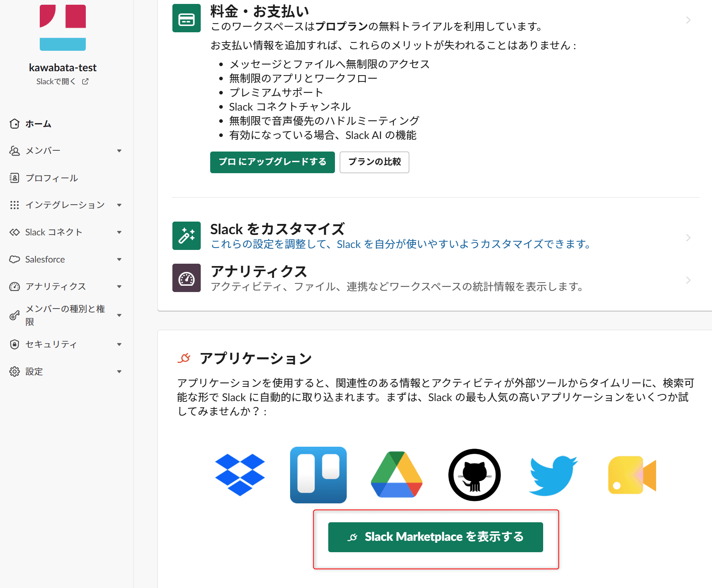Click the メンバー people icon
The image size is (712, 588).
click(15, 151)
